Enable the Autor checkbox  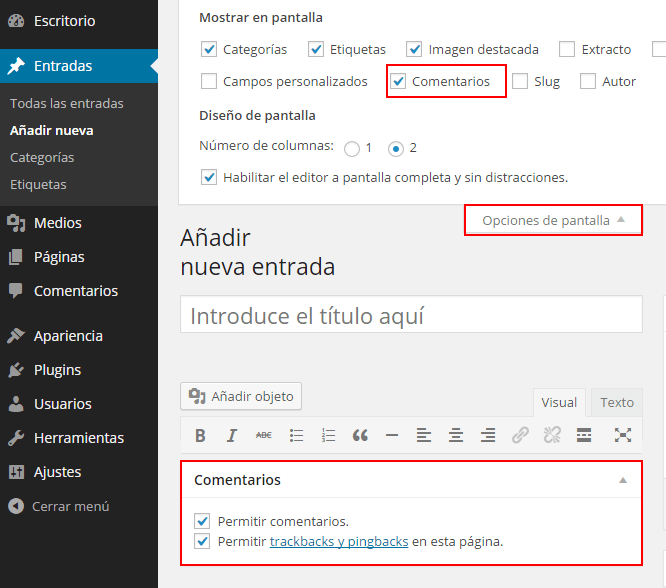pos(588,81)
